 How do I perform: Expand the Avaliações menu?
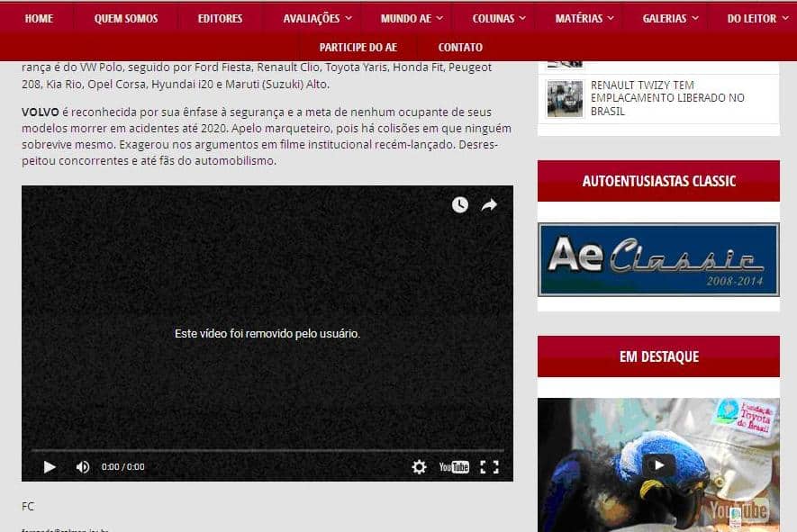316,18
